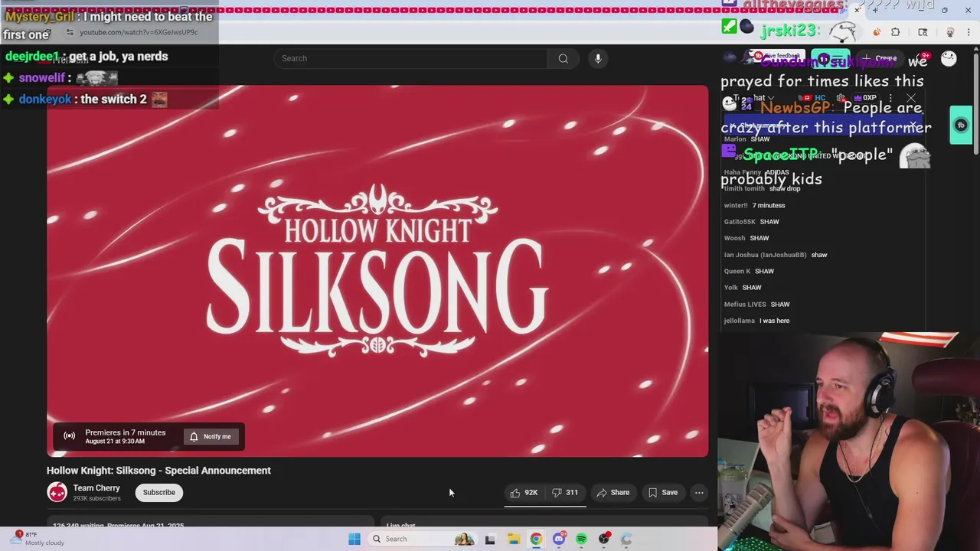Click the Silksong premiere video thumbnail
The height and width of the screenshot is (551, 980).
377,271
